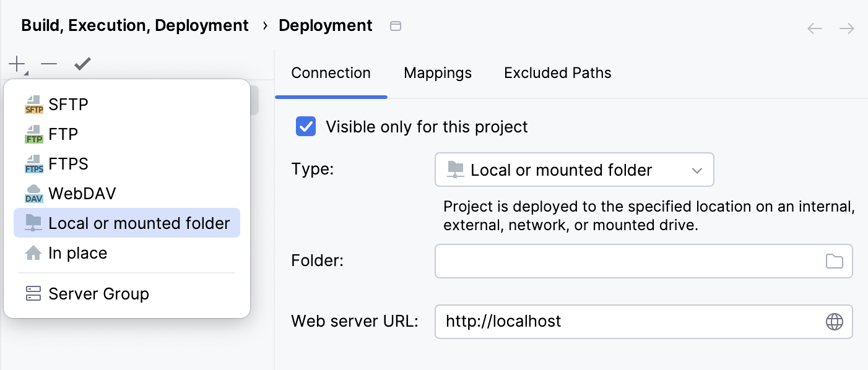Browse for a deployment folder
The image size is (868, 370).
pos(834,260)
